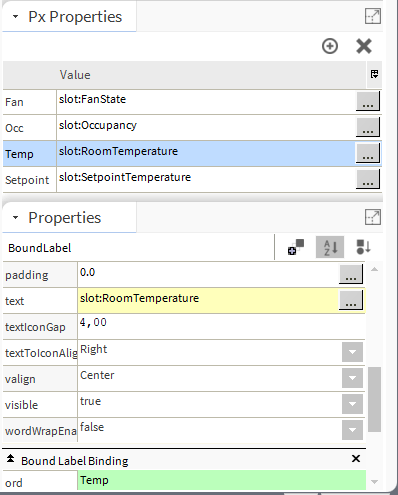
Task: Open the textToIconAlign dropdown
Action: coord(352,352)
